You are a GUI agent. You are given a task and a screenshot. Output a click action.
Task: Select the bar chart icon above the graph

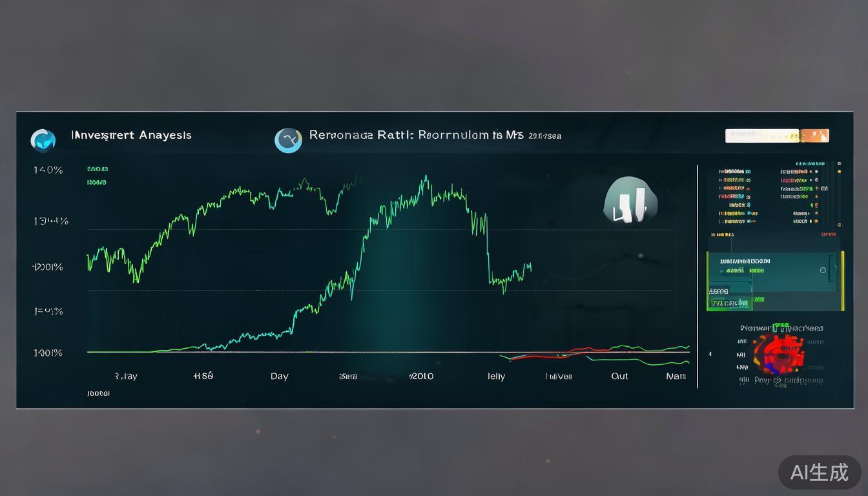[x=631, y=201]
